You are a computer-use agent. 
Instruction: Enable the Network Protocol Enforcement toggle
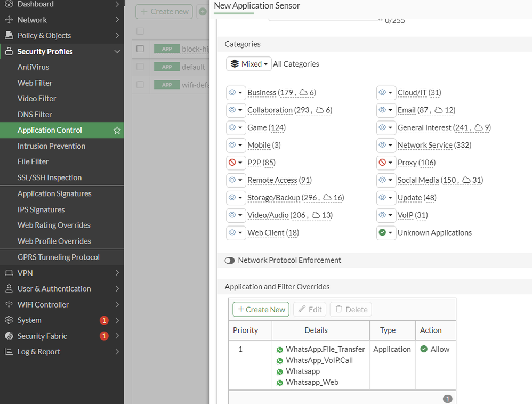tap(230, 261)
